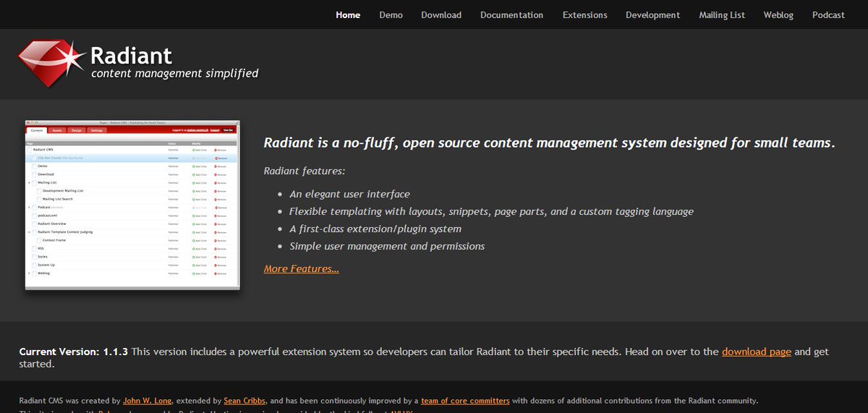The image size is (868, 413).
Task: Select the 'Flexible templating with layouts' bullet
Action: [x=491, y=212]
